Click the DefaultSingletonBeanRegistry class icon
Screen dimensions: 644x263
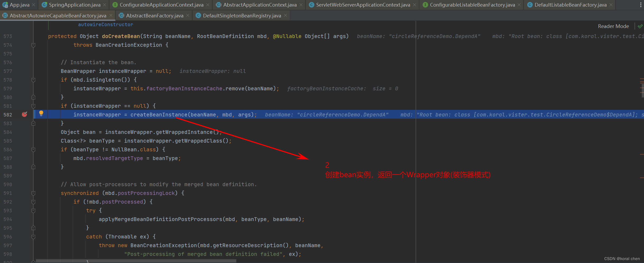click(198, 16)
